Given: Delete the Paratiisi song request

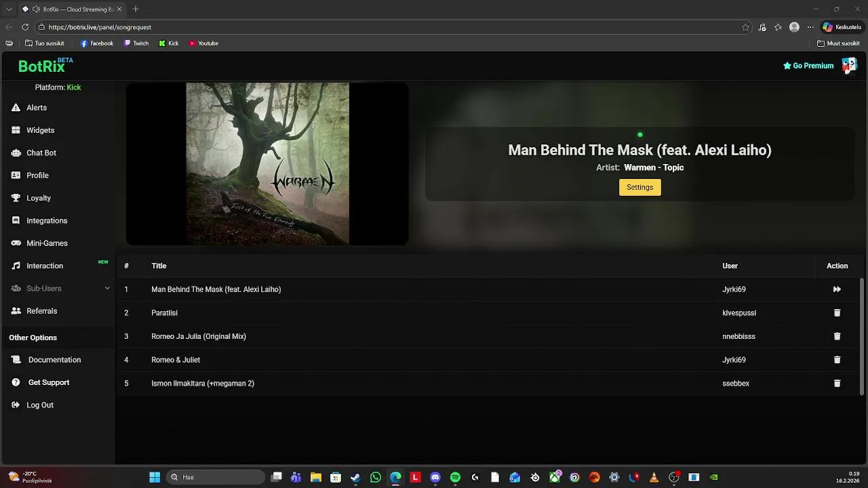Looking at the screenshot, I should pos(837,313).
